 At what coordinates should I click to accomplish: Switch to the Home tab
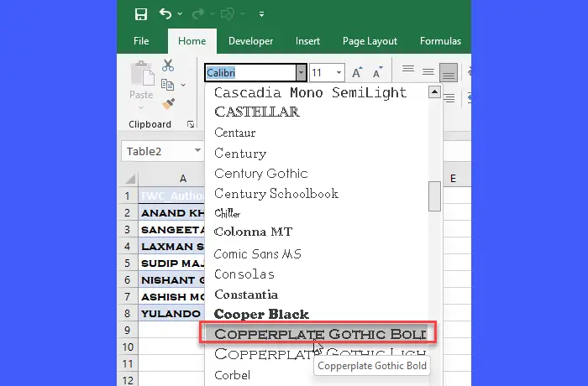pos(192,41)
